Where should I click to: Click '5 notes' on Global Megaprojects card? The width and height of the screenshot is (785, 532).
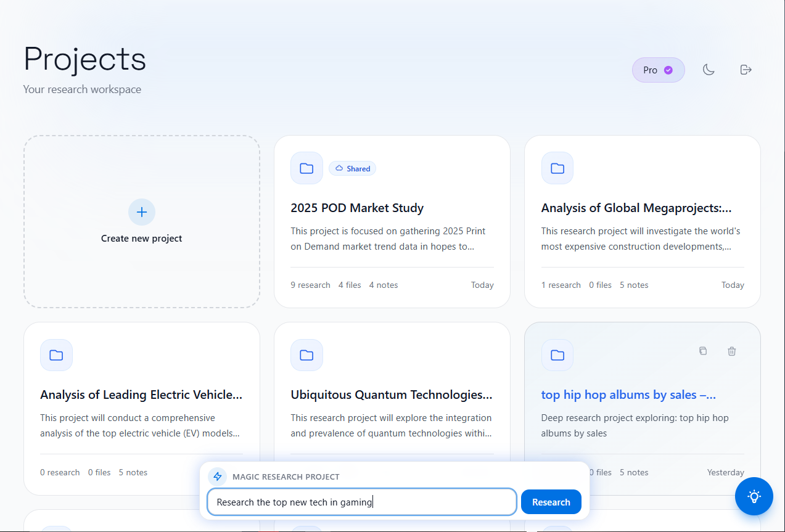tap(634, 285)
